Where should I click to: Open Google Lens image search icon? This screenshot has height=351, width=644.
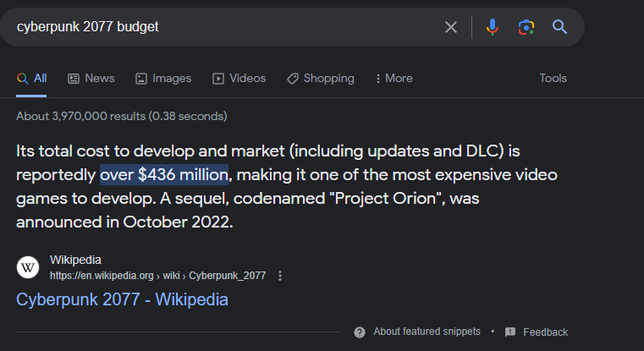526,27
